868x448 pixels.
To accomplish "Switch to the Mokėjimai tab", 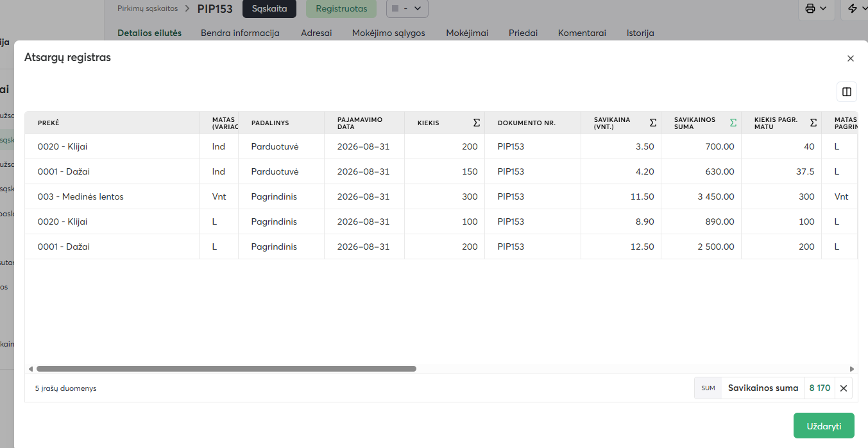I will tap(467, 33).
